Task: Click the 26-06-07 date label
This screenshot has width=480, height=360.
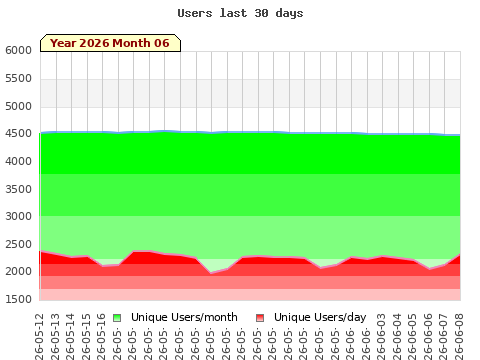Action: pyautogui.click(x=443, y=337)
